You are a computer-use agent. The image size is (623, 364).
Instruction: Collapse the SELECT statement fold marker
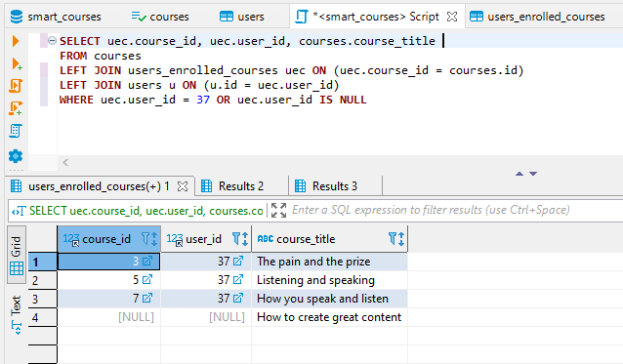[52, 40]
